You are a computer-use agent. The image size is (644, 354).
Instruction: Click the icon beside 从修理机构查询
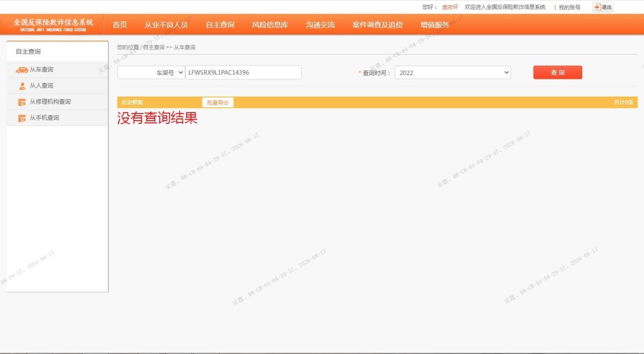click(22, 102)
